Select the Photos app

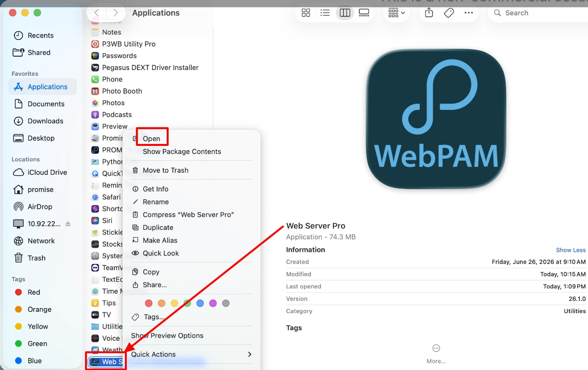click(113, 103)
